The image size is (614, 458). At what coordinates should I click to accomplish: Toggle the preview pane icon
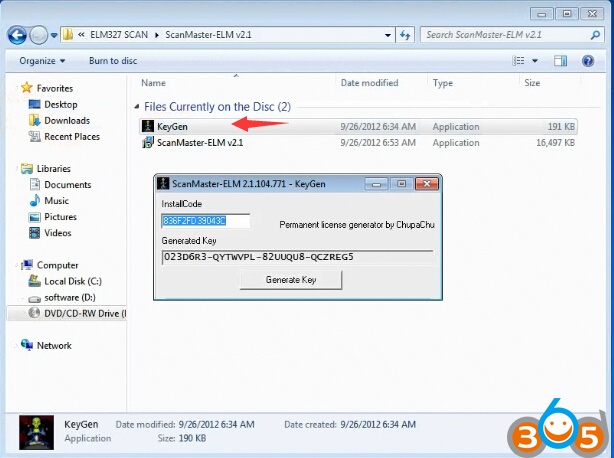(560, 61)
